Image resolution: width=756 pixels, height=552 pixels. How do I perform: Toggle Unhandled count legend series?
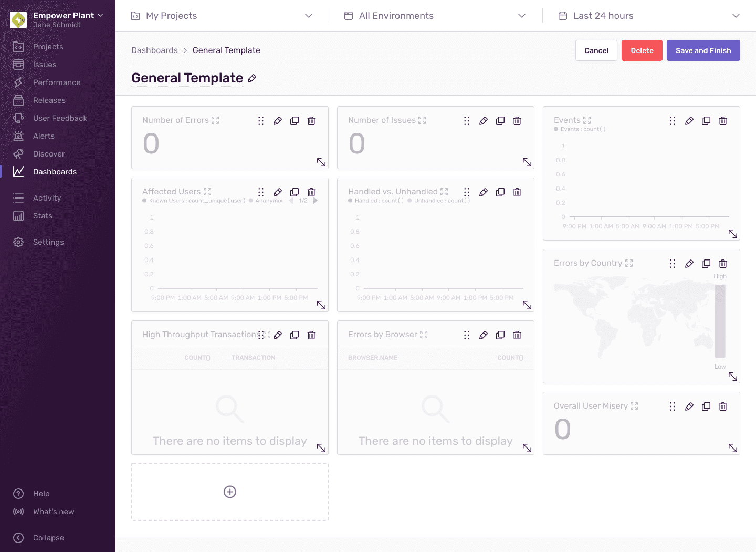(x=439, y=201)
